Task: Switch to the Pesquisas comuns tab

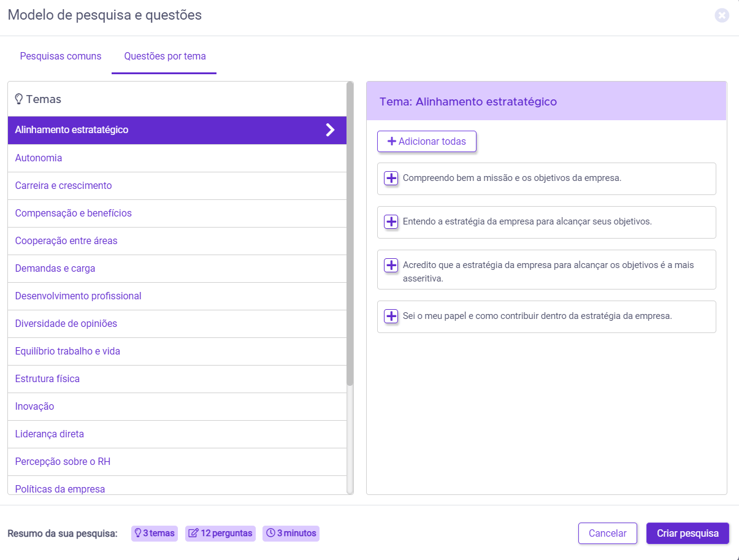Action: pyautogui.click(x=61, y=56)
